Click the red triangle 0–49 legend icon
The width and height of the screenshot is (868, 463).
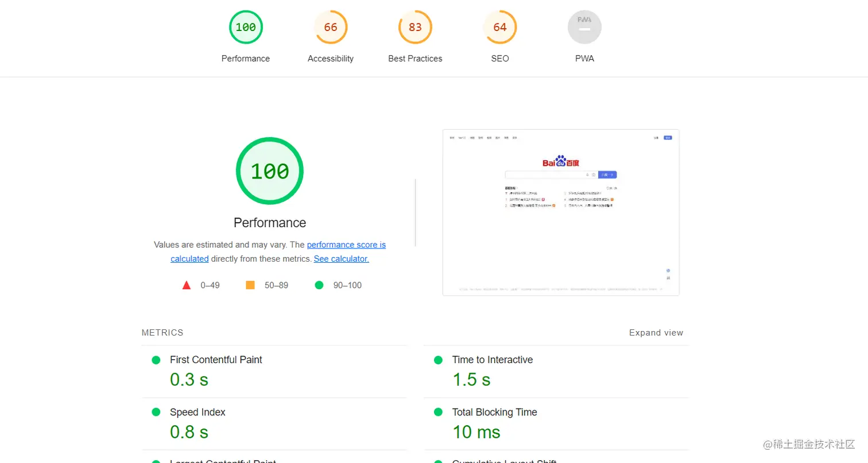click(187, 285)
